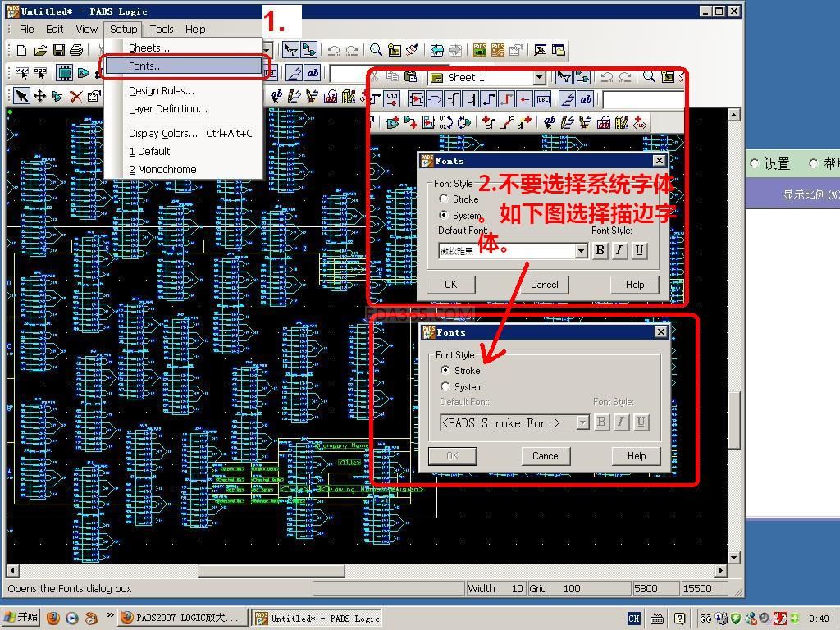Open the View menu
The image size is (840, 630).
click(x=86, y=29)
